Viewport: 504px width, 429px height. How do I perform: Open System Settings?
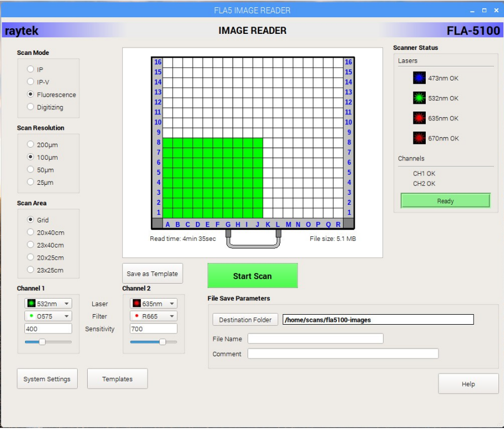[x=47, y=379]
